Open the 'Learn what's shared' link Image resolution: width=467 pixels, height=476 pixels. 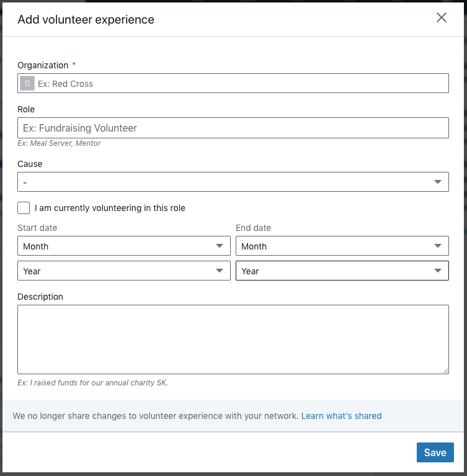[341, 416]
